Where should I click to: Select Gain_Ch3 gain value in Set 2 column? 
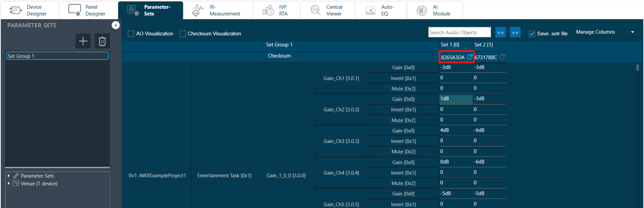(x=489, y=130)
